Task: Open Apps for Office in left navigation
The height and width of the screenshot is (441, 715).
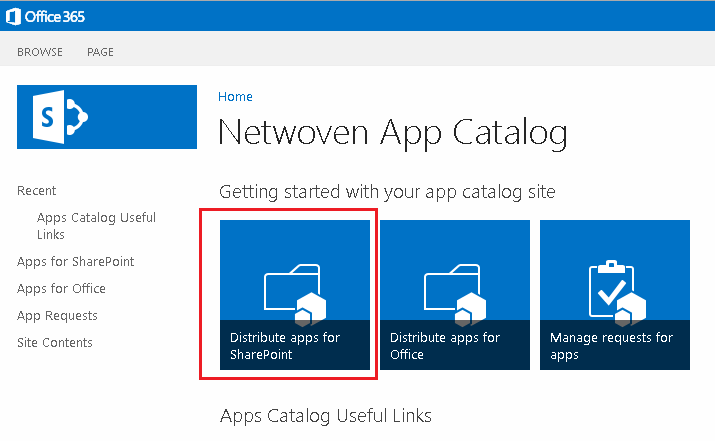Action: click(61, 289)
